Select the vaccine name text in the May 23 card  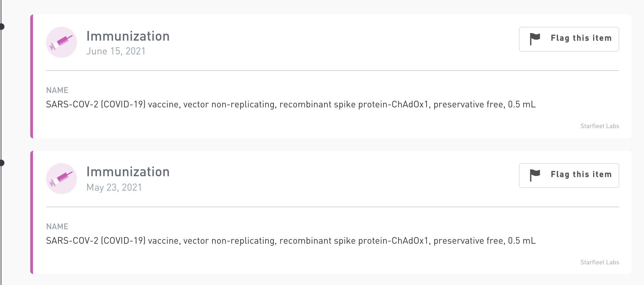point(291,241)
